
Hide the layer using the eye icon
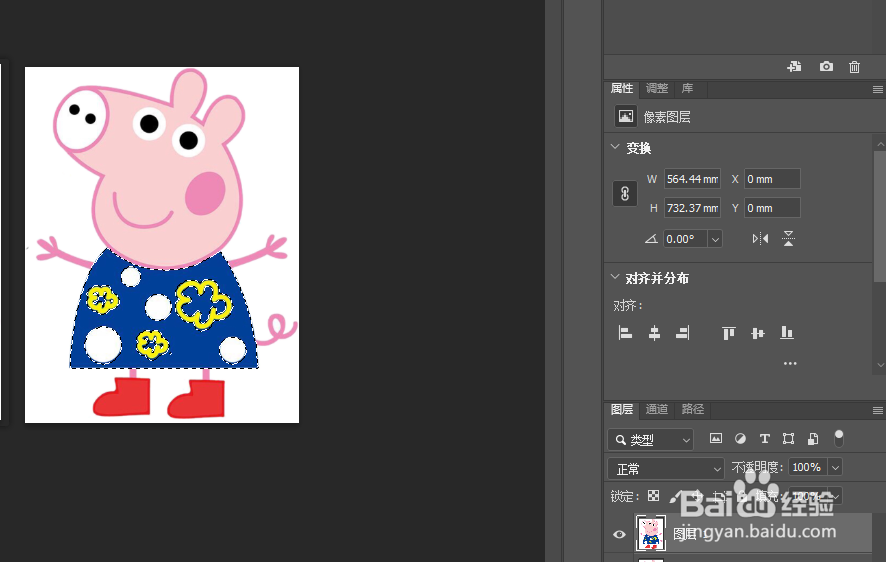619,534
